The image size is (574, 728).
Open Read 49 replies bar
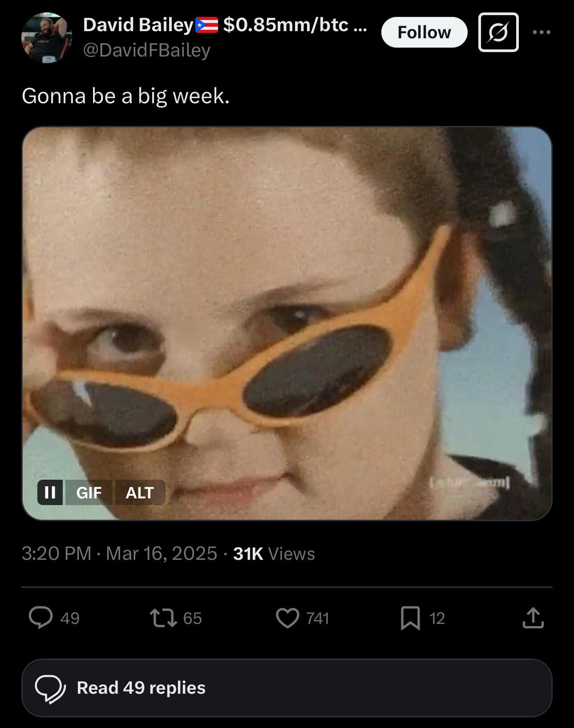click(287, 688)
